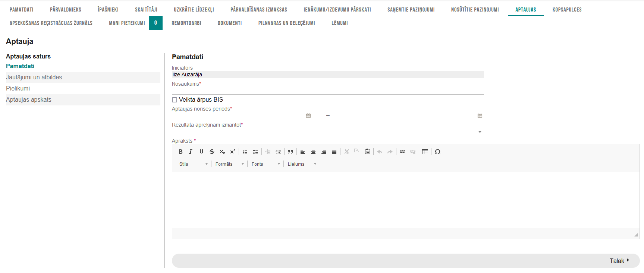This screenshot has height=273, width=644.
Task: Insert a block quote
Action: tap(290, 152)
